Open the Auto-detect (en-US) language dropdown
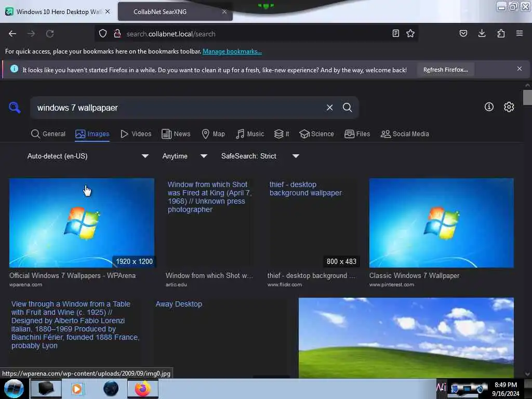The image size is (532, 399). [88, 156]
